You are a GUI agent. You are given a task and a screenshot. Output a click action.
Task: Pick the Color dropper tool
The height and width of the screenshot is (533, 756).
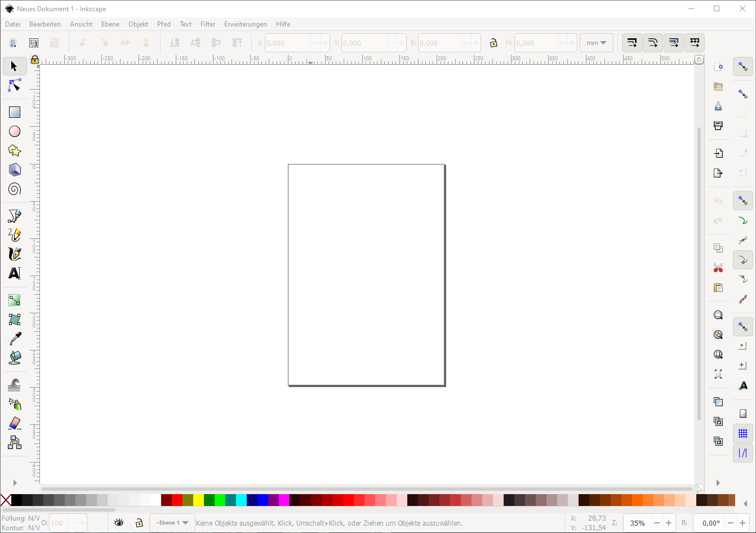pos(15,339)
